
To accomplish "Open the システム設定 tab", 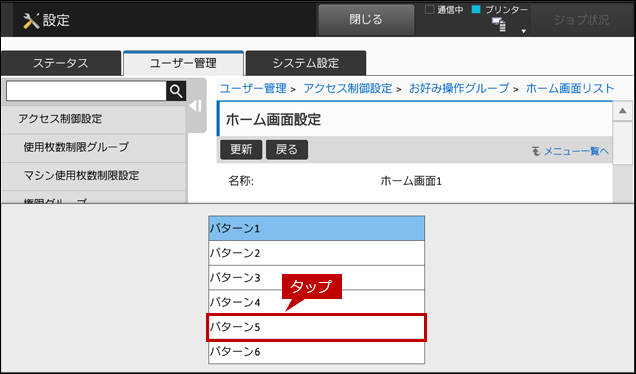I will click(x=306, y=63).
